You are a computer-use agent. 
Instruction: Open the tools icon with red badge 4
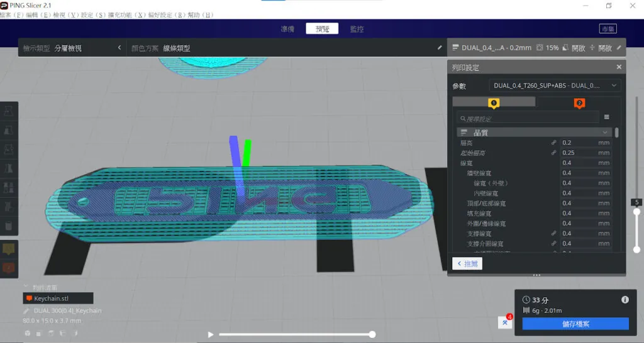click(505, 322)
